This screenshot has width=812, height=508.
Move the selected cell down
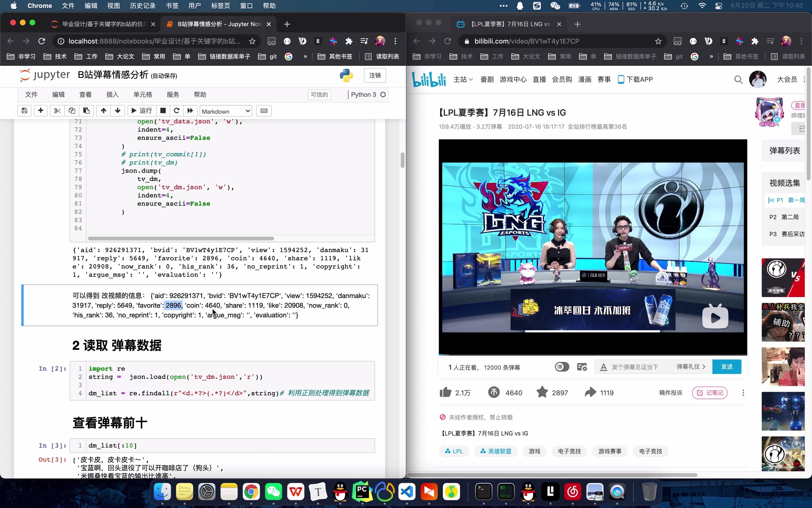coord(118,111)
